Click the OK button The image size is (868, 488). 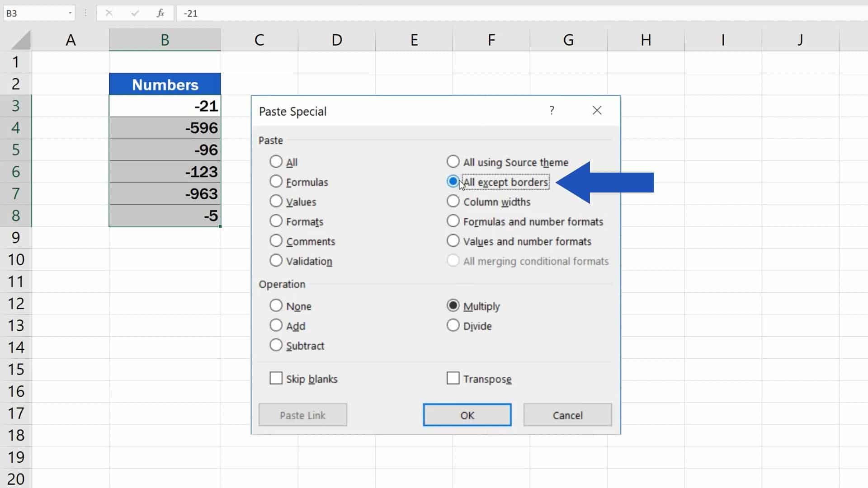(x=467, y=415)
